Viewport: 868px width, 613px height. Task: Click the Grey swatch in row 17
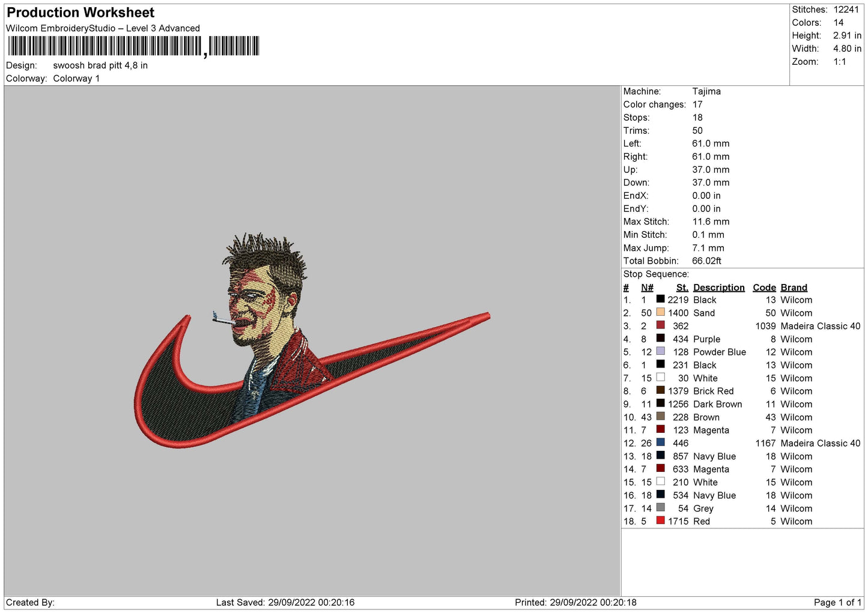coord(660,507)
